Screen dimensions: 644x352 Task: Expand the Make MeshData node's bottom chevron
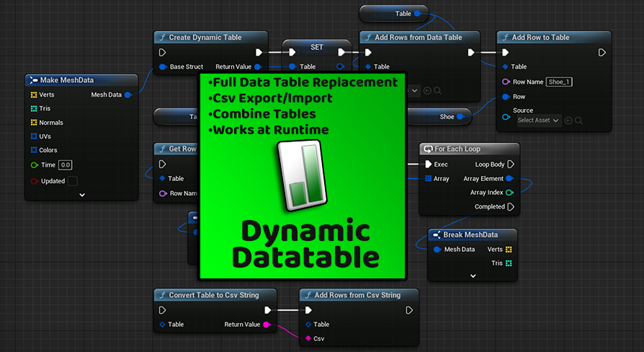[x=81, y=194]
